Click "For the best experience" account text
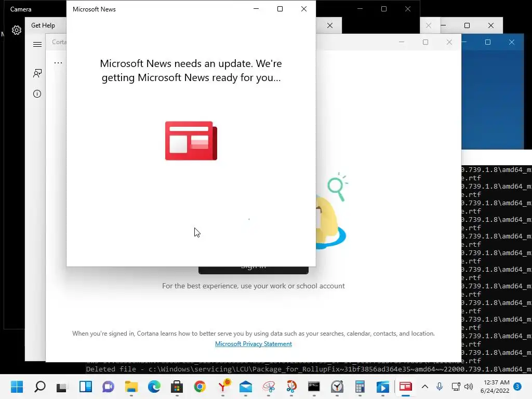 click(x=254, y=286)
